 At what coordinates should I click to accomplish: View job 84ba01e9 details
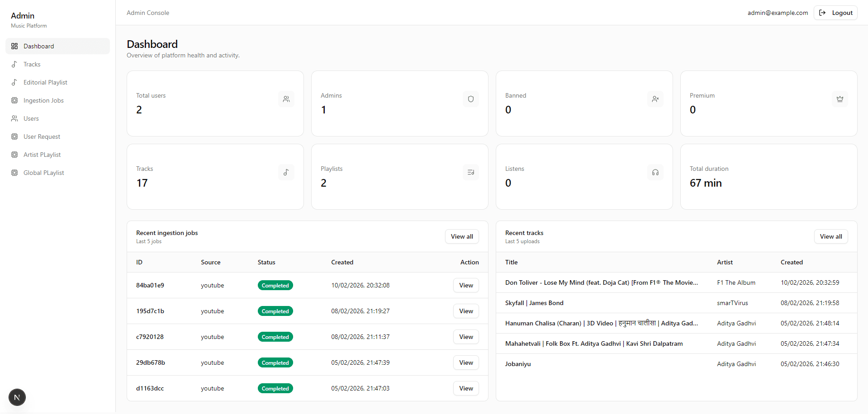click(x=466, y=285)
